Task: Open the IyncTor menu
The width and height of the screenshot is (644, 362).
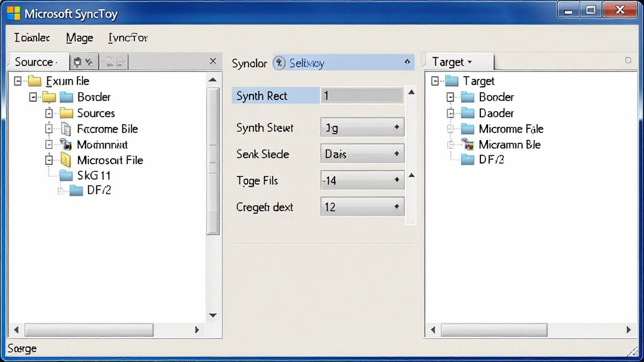Action: pyautogui.click(x=128, y=38)
